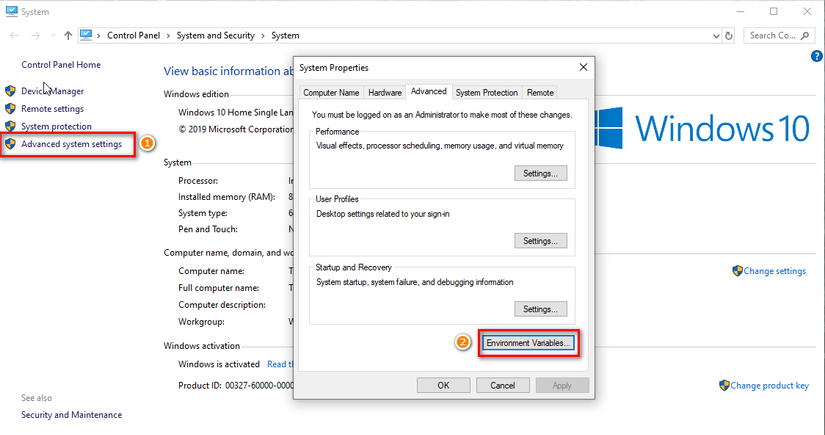Open Control Panel Home link
The width and height of the screenshot is (825, 435).
click(61, 65)
